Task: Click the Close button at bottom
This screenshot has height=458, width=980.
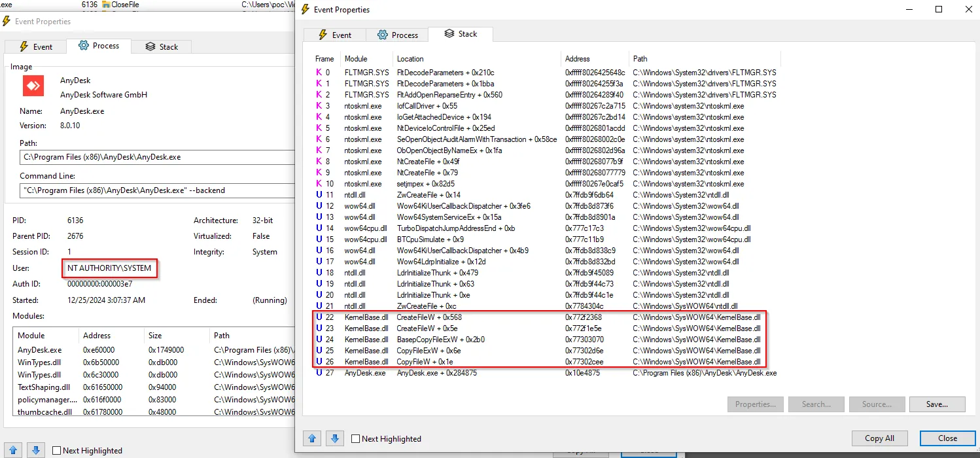Action: tap(947, 438)
